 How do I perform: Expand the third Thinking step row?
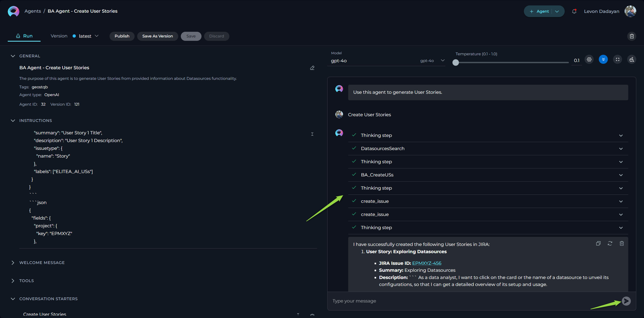click(x=488, y=188)
